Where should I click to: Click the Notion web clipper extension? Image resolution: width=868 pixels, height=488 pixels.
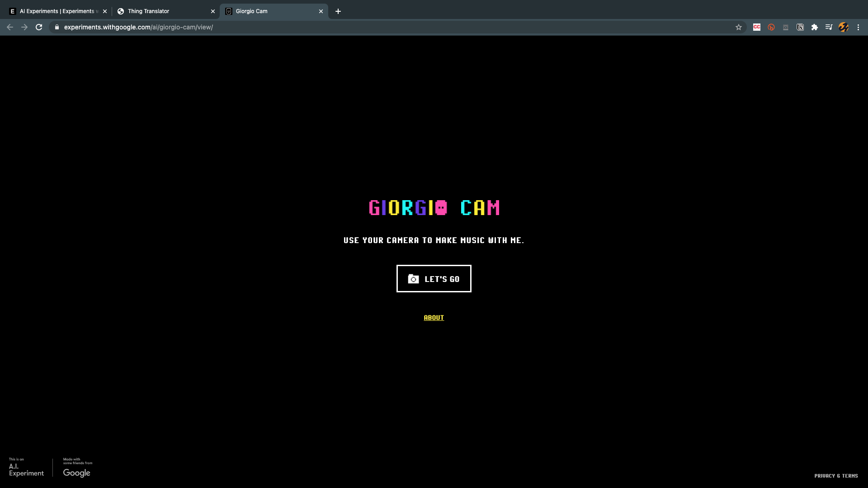coord(800,27)
